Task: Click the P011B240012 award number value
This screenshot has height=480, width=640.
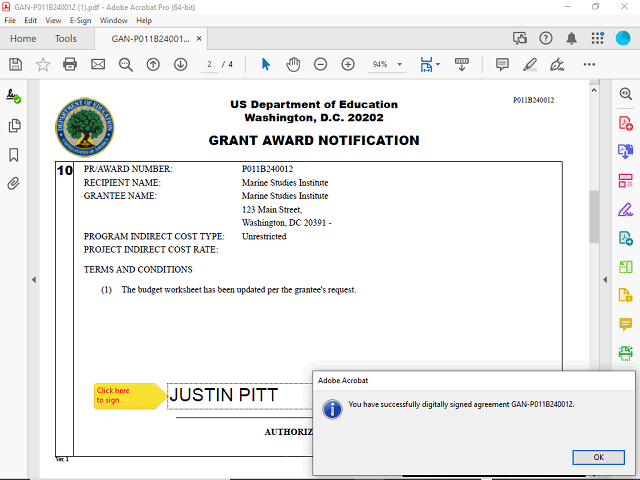Action: [267, 169]
